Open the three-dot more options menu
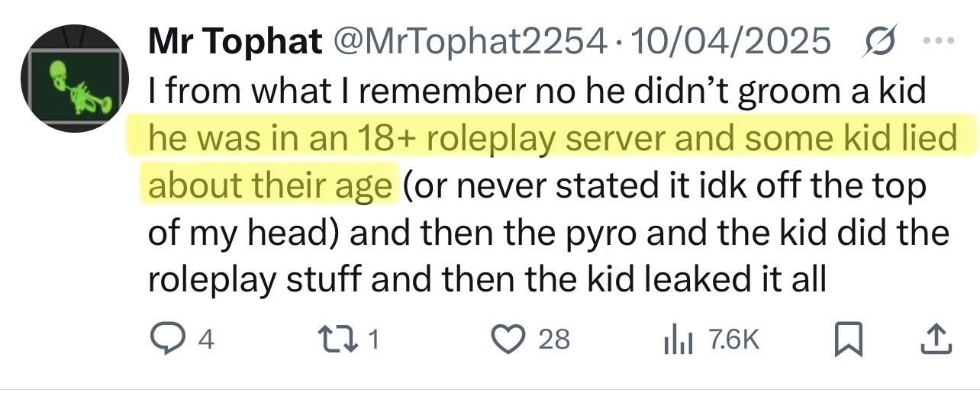 point(940,40)
